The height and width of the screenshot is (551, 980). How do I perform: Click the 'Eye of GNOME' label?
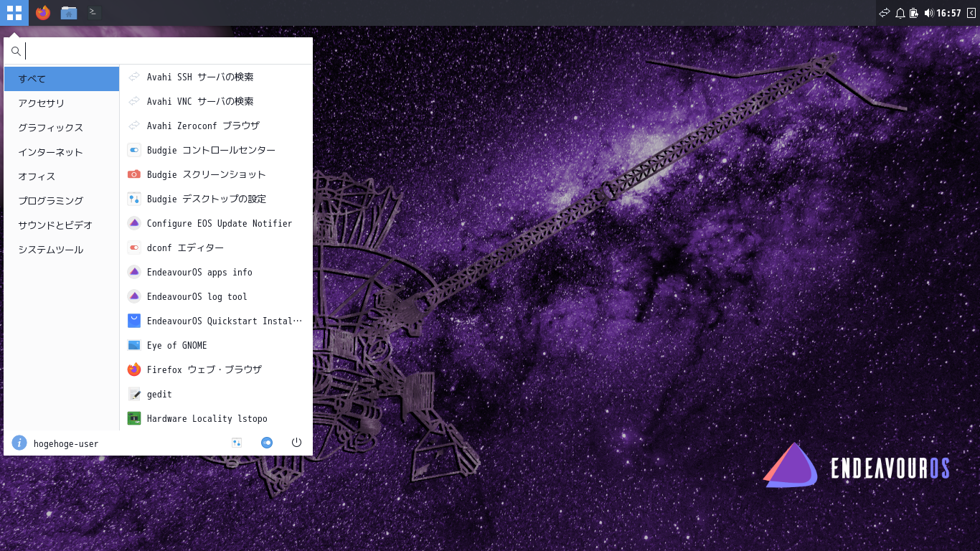coord(177,345)
